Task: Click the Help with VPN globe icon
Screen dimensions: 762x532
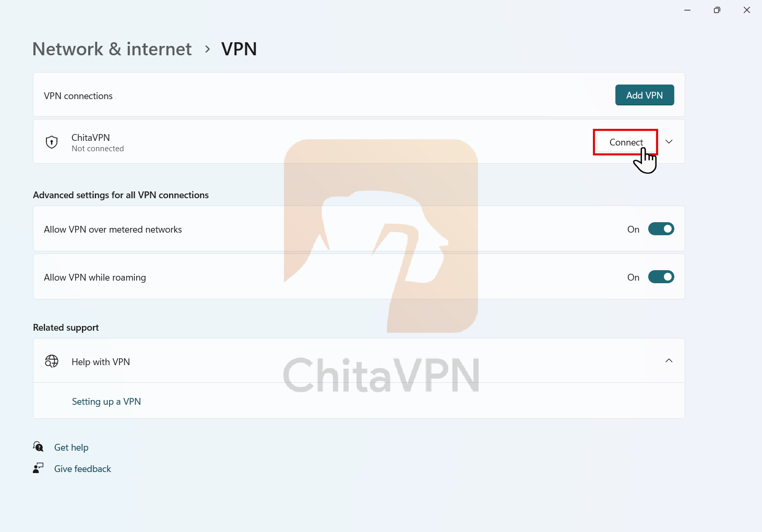Action: click(x=52, y=361)
